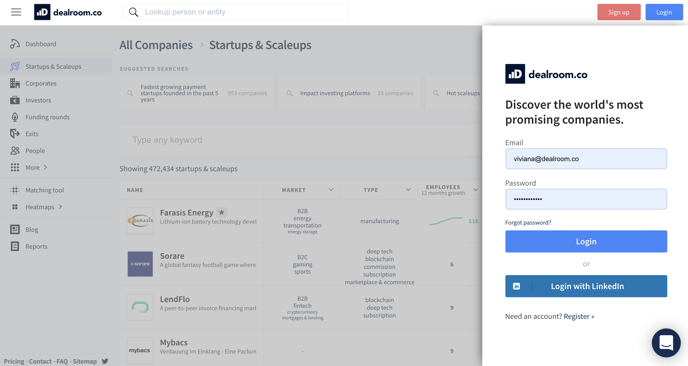Expand the Employees column dropdown

(475, 190)
